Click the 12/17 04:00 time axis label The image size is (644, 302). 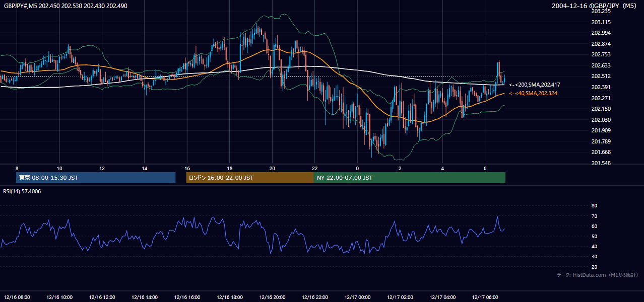pyautogui.click(x=442, y=297)
